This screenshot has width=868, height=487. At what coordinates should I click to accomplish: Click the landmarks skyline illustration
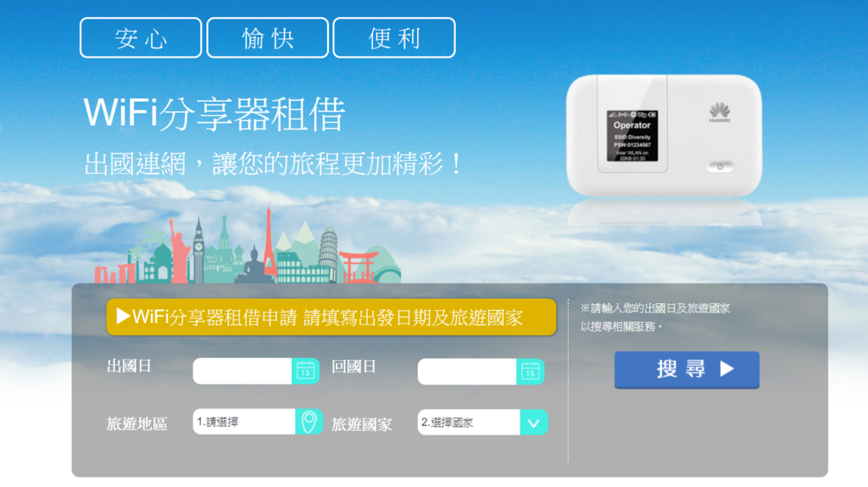[x=248, y=246]
